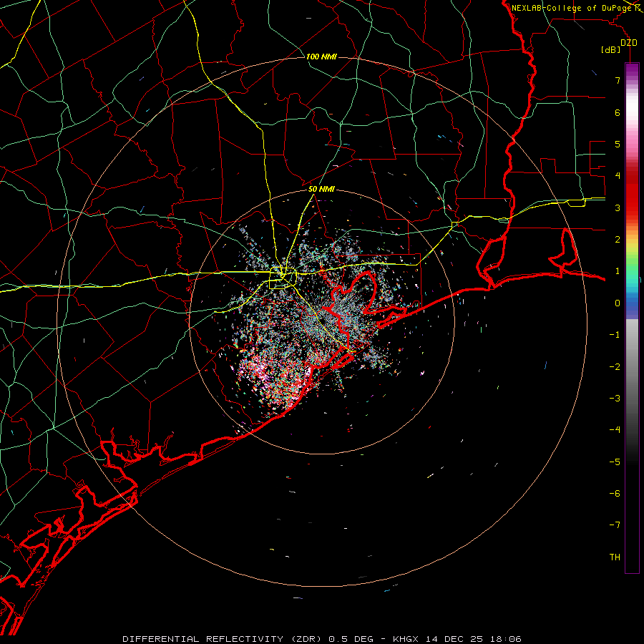This screenshot has width=644, height=644.
Task: Click the 3 tick label on scale
Action: coord(618,208)
